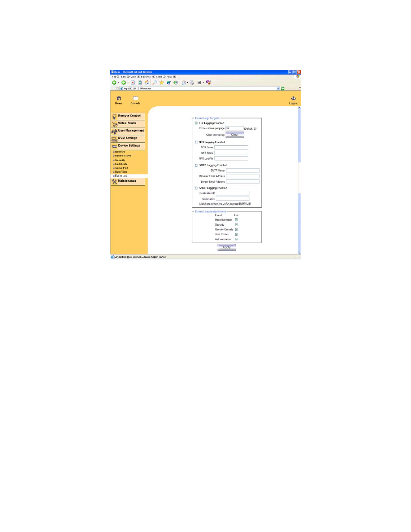The height and width of the screenshot is (532, 411).
Task: Open the History icon
Action: (x=176, y=83)
